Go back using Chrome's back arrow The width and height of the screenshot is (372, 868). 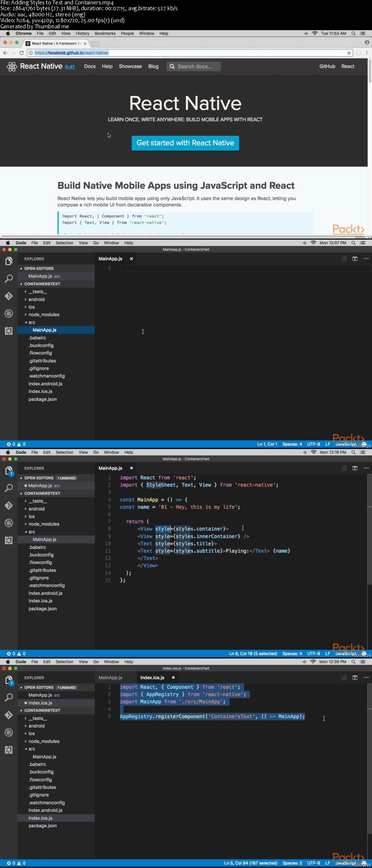tap(5, 53)
